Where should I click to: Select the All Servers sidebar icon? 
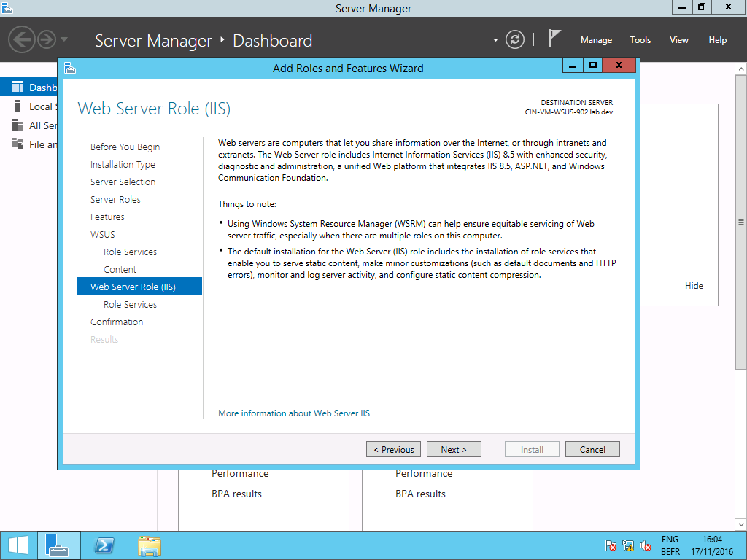click(x=18, y=125)
